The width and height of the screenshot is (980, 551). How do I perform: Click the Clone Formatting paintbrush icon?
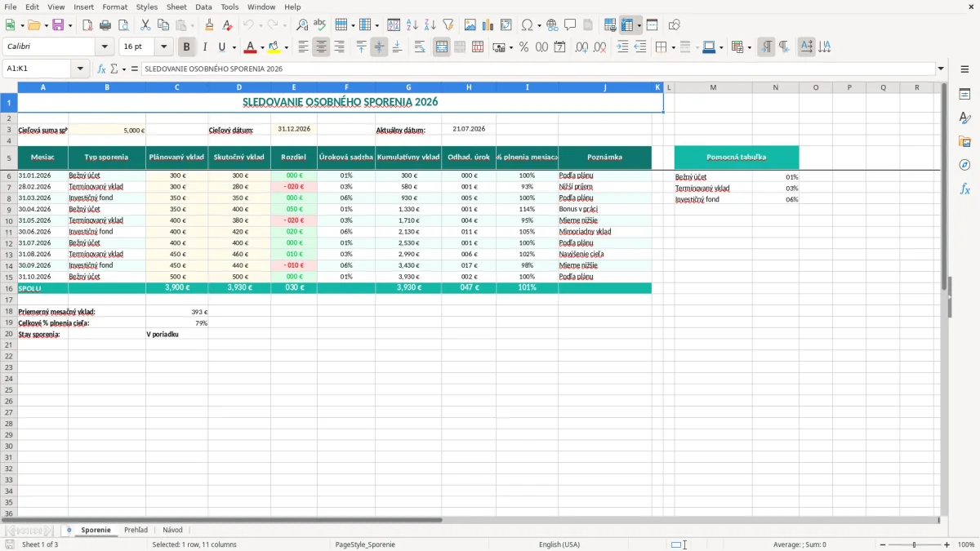click(x=209, y=25)
